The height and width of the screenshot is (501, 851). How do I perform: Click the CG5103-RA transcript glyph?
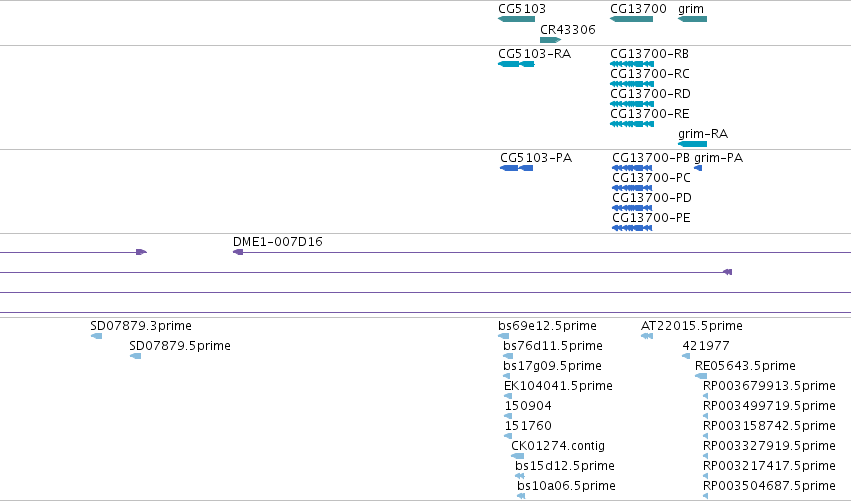point(516,64)
